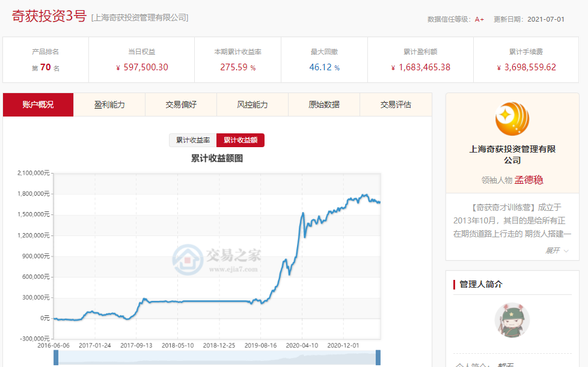
Task: Select the 交易评估 tab
Action: (x=396, y=105)
